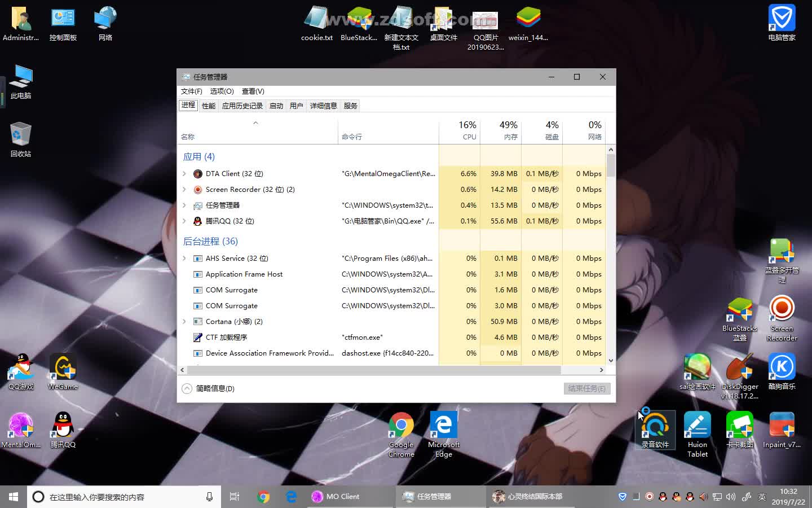The width and height of the screenshot is (812, 508).
Task: Sort processes by 内存 column
Action: [x=501, y=130]
